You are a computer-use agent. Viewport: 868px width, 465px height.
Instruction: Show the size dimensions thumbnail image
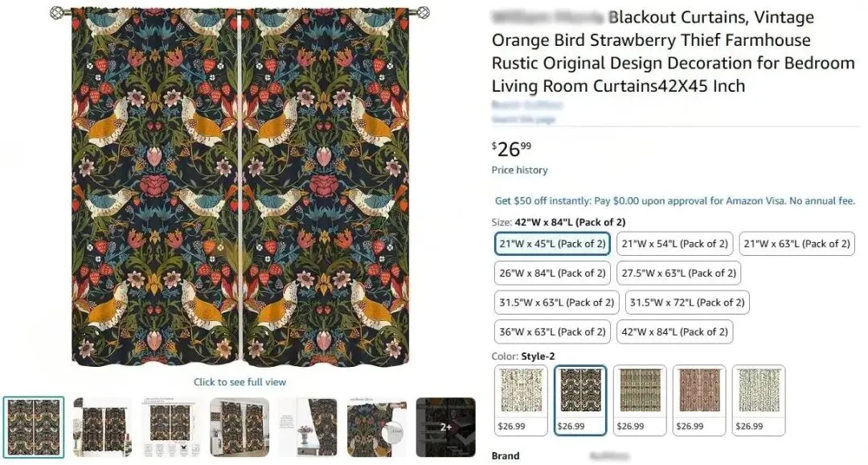[170, 427]
